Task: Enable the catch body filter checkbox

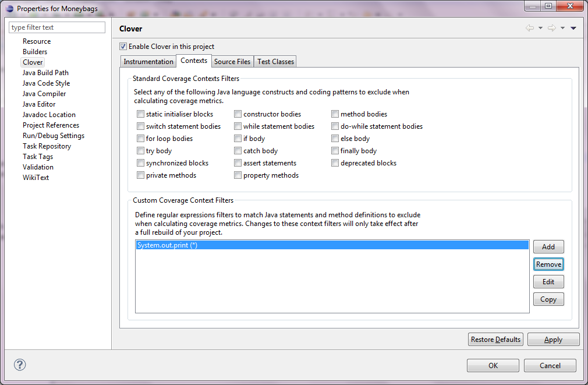Action: pos(238,151)
